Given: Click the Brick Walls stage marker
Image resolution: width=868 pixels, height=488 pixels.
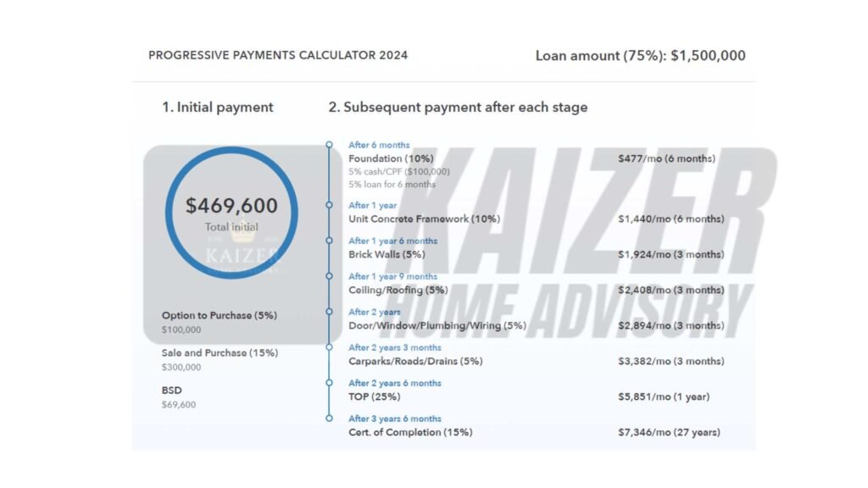Looking at the screenshot, I should point(330,241).
